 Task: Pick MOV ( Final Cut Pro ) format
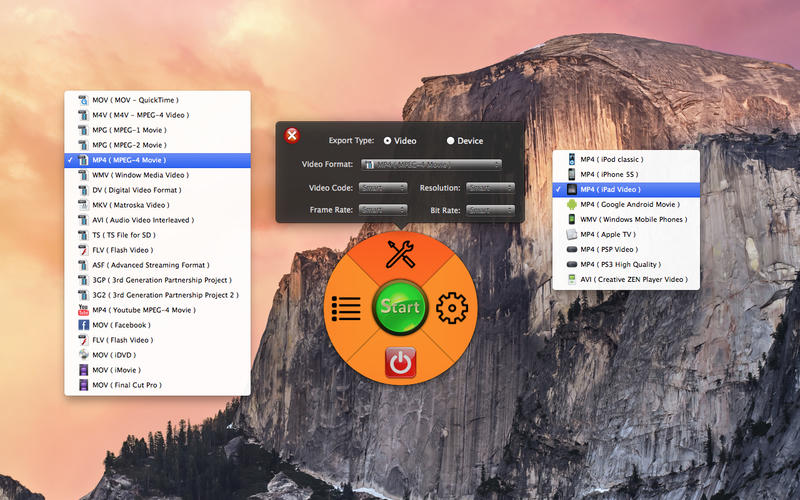[x=126, y=385]
